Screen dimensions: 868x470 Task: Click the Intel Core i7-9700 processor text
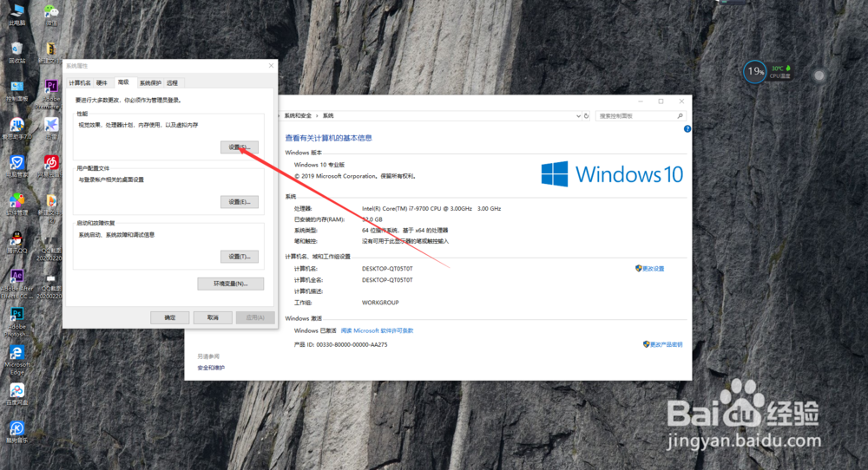[431, 208]
